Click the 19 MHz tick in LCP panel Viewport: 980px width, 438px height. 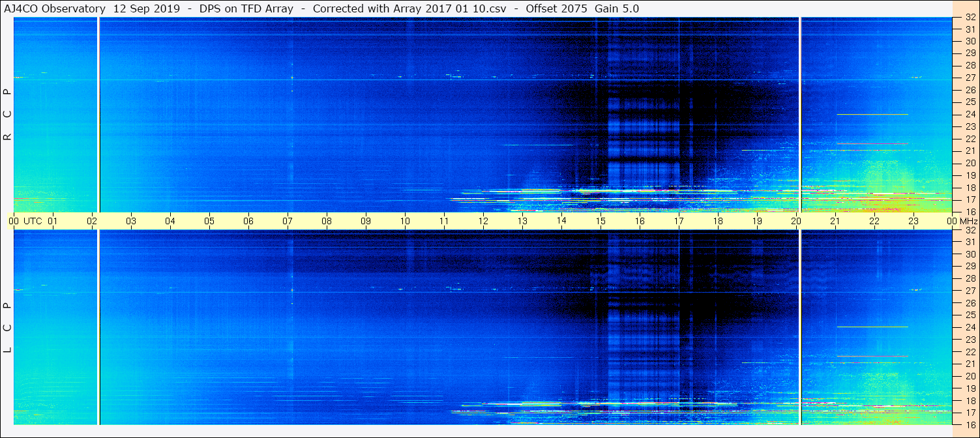pyautogui.click(x=970, y=388)
